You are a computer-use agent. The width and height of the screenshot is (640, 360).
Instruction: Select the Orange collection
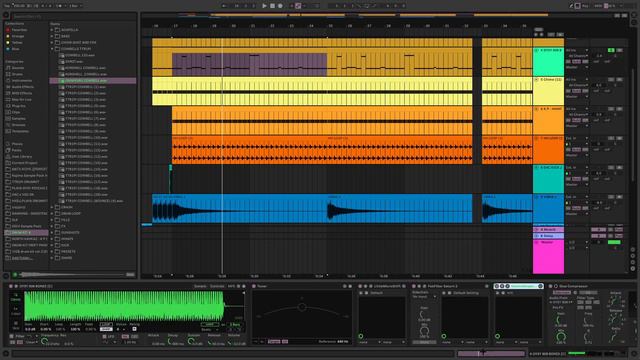18,36
